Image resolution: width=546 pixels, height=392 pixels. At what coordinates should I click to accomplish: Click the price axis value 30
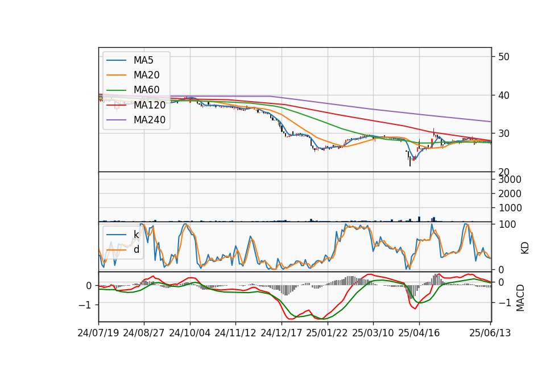pyautogui.click(x=503, y=133)
